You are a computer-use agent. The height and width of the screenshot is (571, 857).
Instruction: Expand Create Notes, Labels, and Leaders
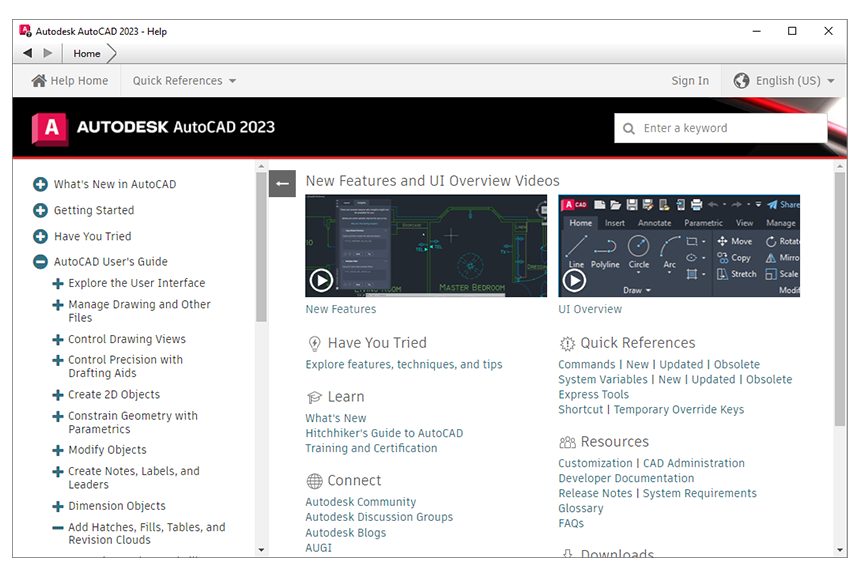click(x=58, y=471)
